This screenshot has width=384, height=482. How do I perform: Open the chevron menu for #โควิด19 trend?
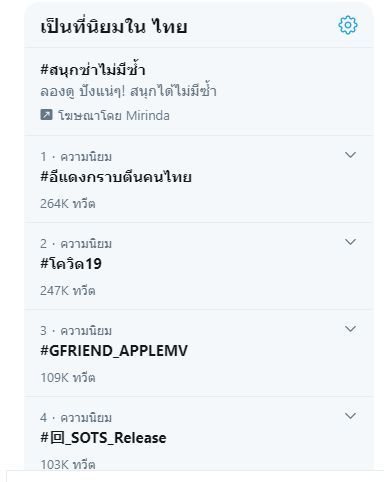tap(350, 242)
